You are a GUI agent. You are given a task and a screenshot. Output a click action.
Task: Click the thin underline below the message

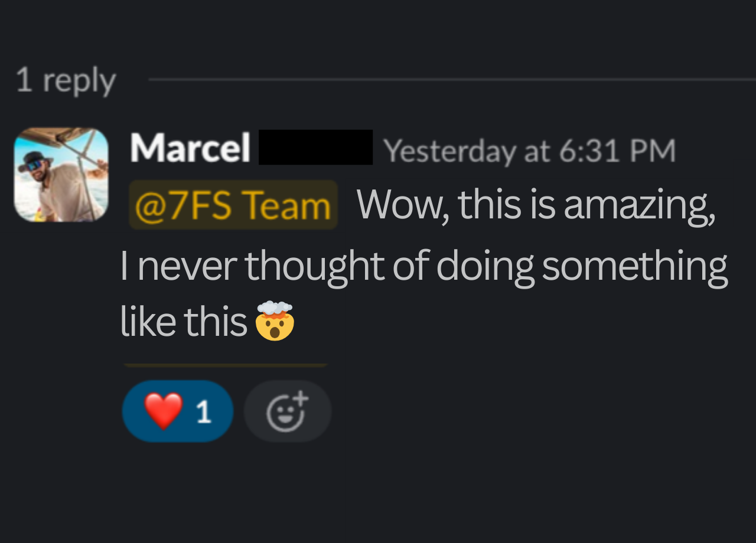225,365
